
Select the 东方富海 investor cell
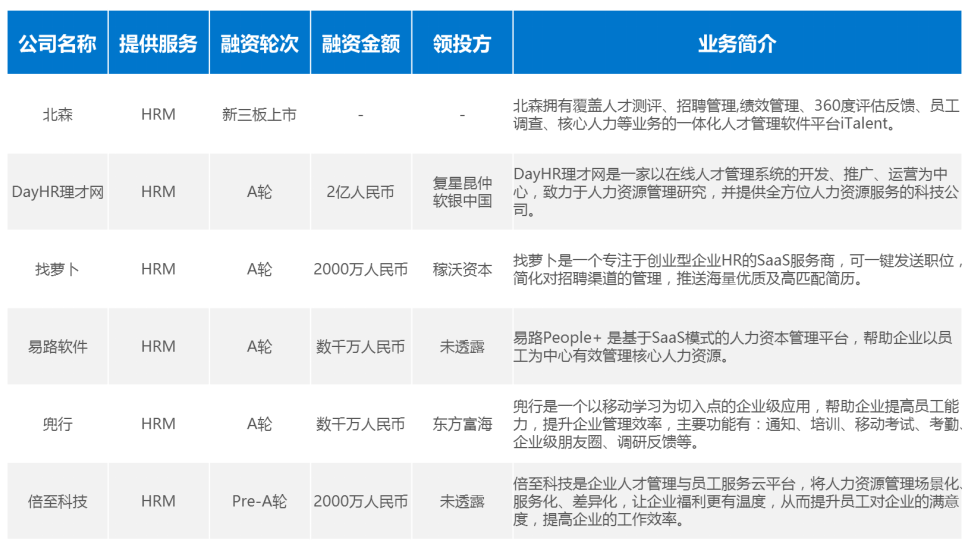point(462,424)
